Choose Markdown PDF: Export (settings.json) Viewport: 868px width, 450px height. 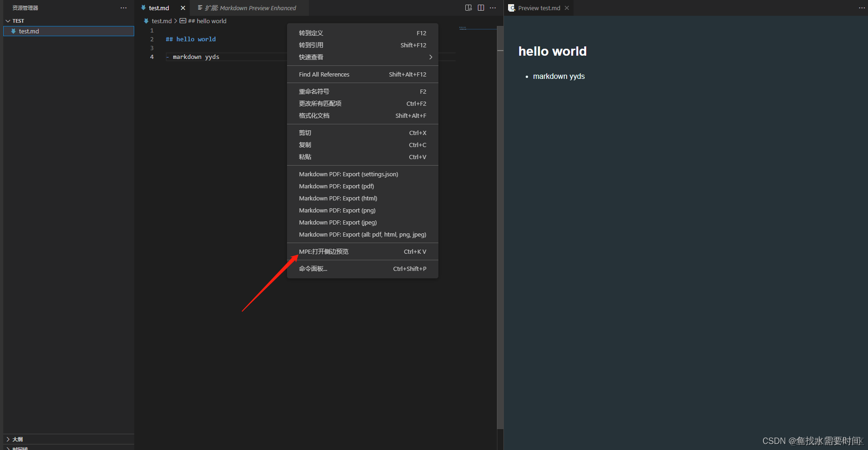tap(363, 174)
